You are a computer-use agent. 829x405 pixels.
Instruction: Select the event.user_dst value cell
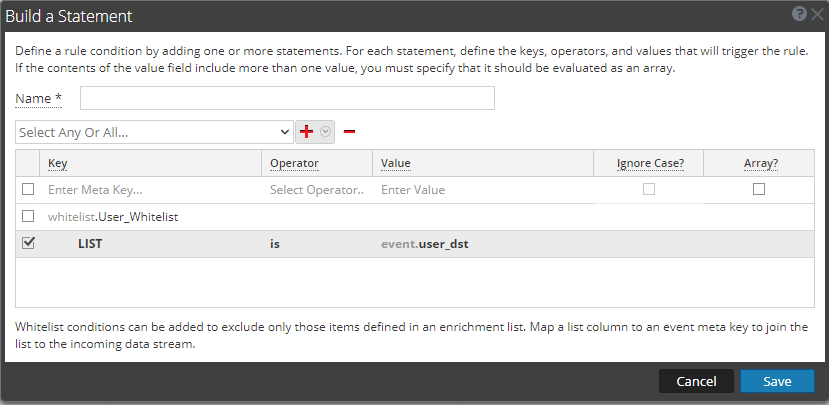click(x=425, y=243)
